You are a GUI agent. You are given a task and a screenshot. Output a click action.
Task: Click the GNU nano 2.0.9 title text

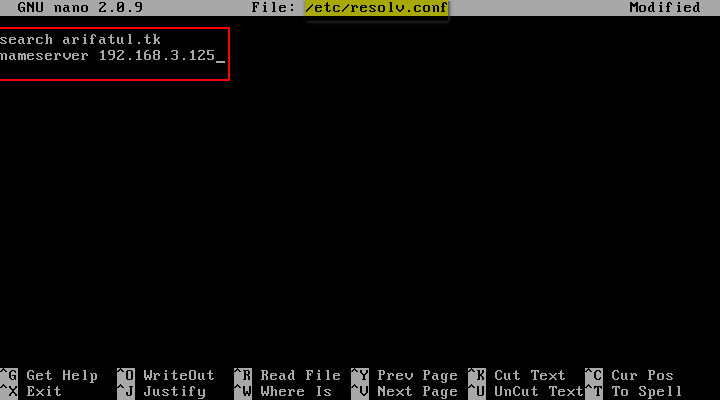click(x=80, y=7)
